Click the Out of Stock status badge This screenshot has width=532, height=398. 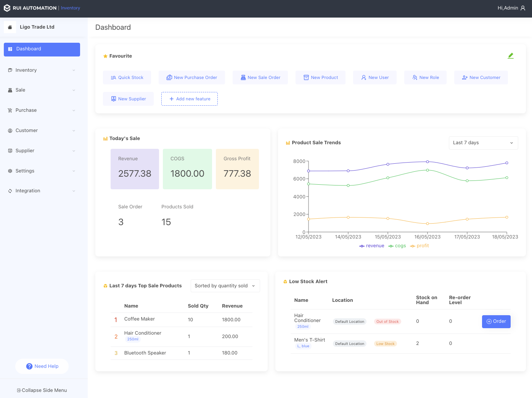point(387,321)
